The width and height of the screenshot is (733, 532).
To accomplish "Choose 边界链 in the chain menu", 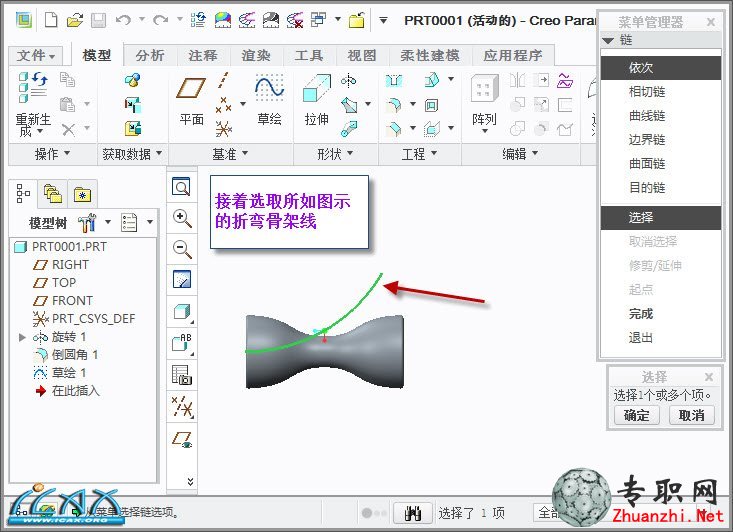I will click(x=661, y=139).
